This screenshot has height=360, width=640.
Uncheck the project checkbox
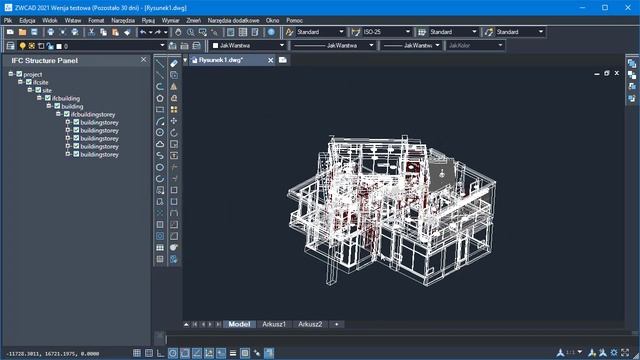pos(19,74)
